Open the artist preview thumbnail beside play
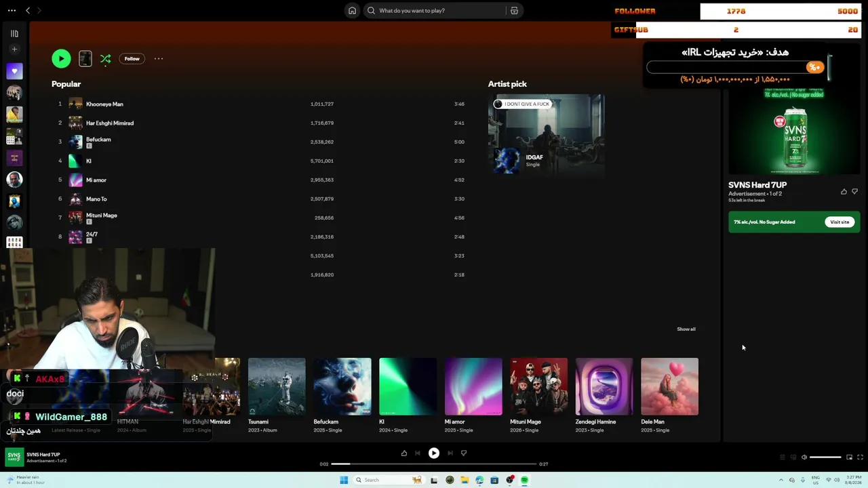The height and width of the screenshot is (488, 868). pyautogui.click(x=85, y=59)
